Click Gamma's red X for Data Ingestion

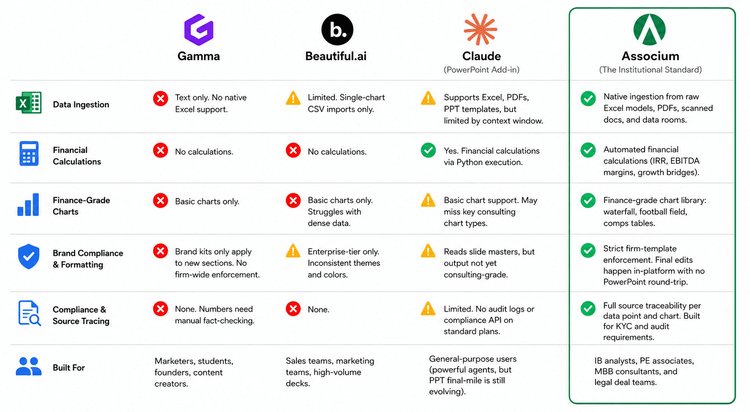point(161,99)
